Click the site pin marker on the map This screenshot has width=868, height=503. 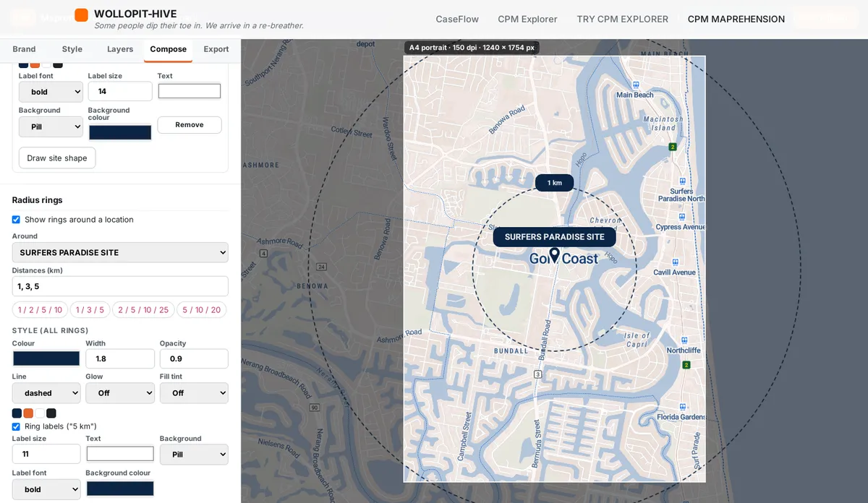(555, 255)
